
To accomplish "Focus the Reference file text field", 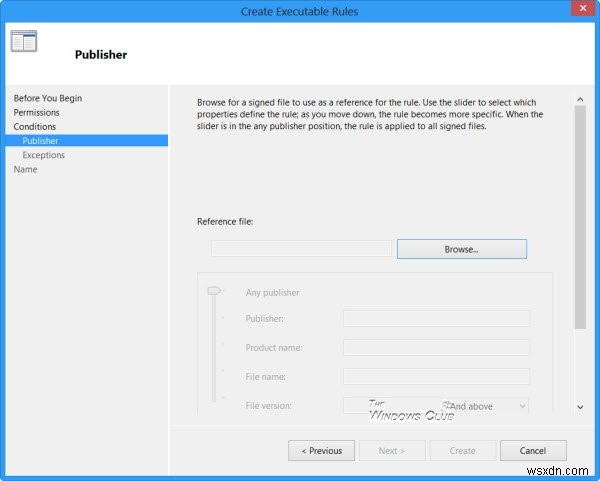I will coord(301,249).
